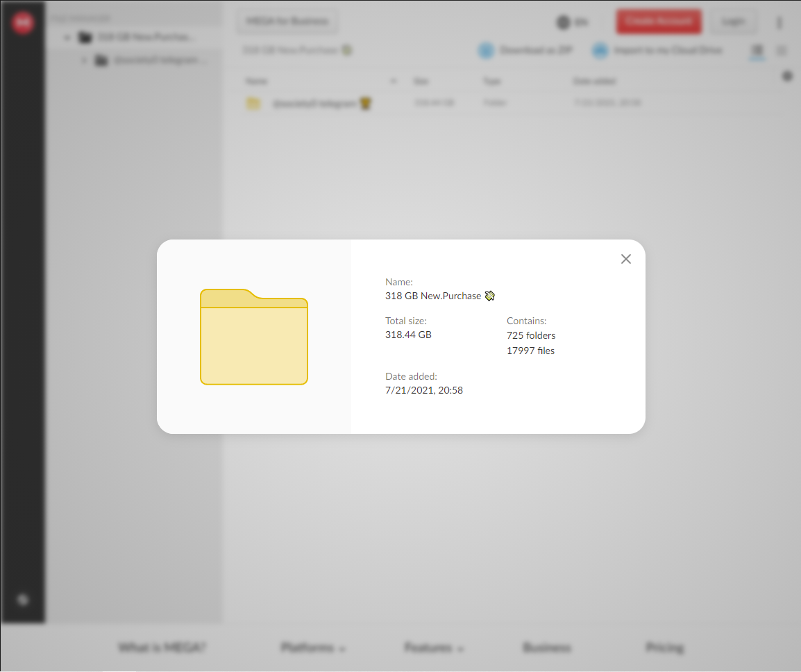Screen dimensions: 801x672
Task: Switch to grid view icon
Action: click(782, 50)
